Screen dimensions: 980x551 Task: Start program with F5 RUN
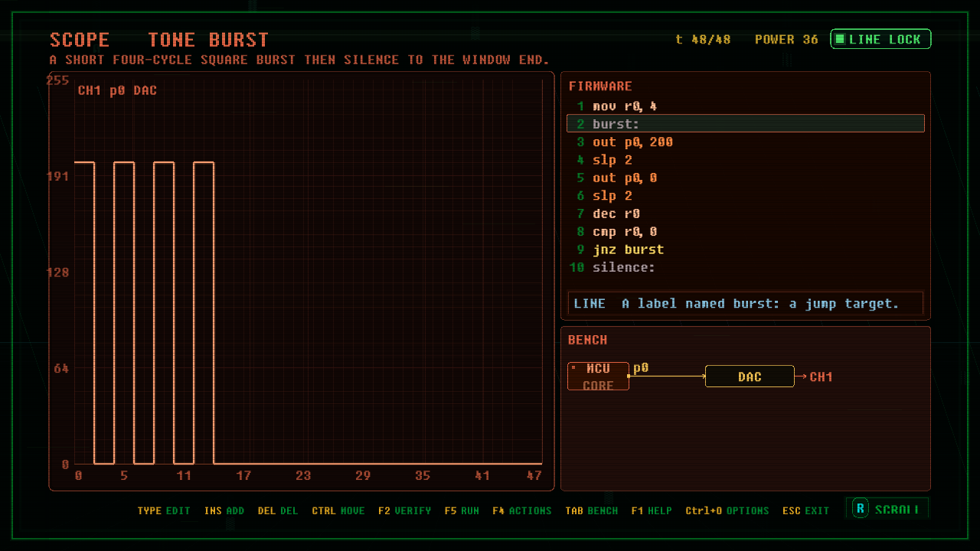[462, 510]
